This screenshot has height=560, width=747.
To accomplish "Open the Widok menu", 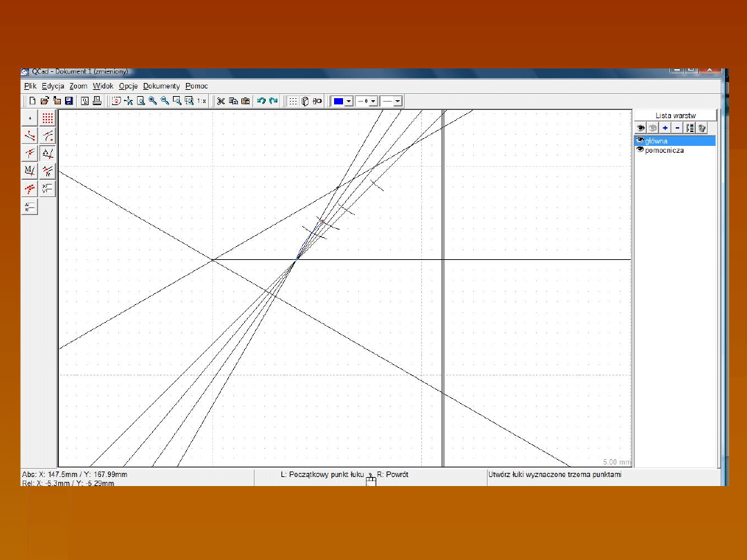I will click(x=103, y=86).
